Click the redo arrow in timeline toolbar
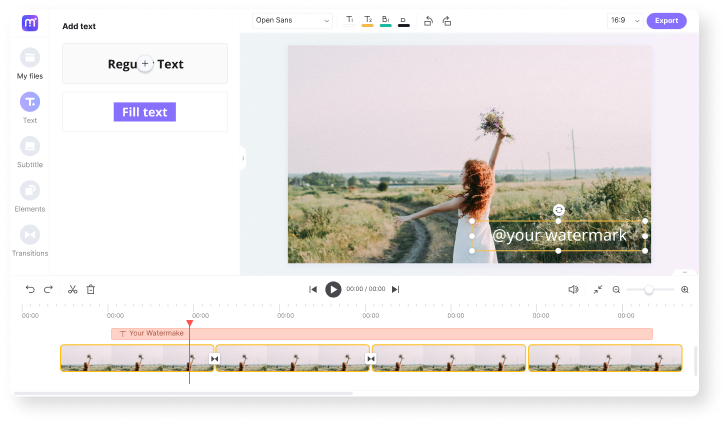Screen dimensions: 726x424 coord(48,289)
